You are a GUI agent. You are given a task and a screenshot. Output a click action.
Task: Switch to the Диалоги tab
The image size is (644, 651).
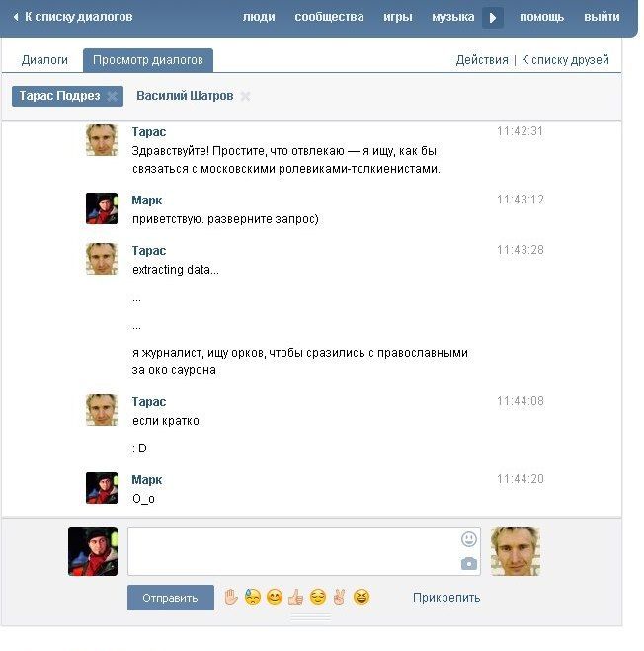44,60
